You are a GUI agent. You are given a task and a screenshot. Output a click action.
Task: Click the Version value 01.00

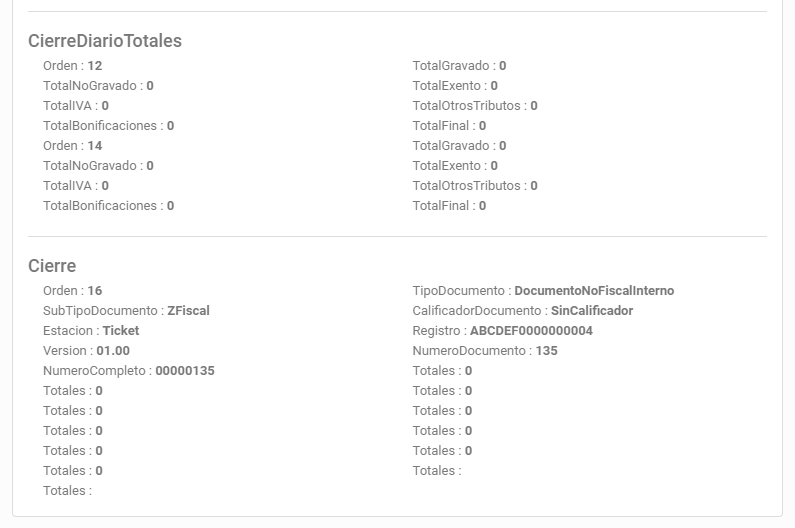pos(113,351)
